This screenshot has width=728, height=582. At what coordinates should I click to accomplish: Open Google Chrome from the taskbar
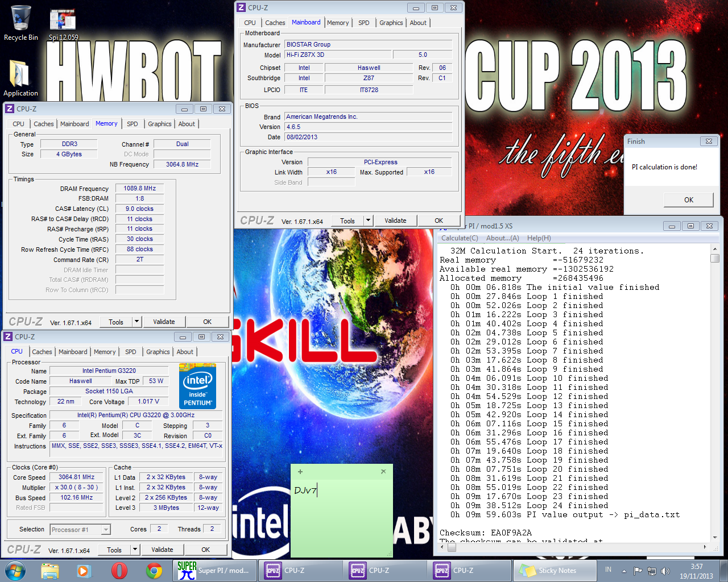point(154,571)
